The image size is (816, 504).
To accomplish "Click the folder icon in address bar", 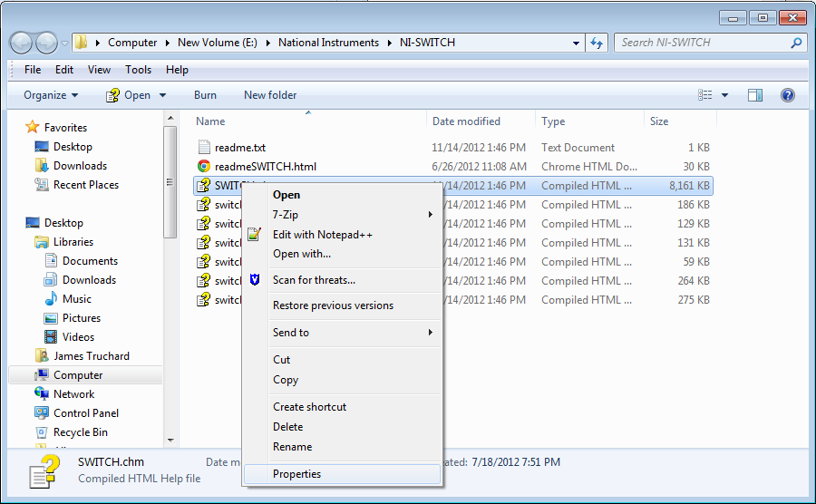I will point(82,42).
